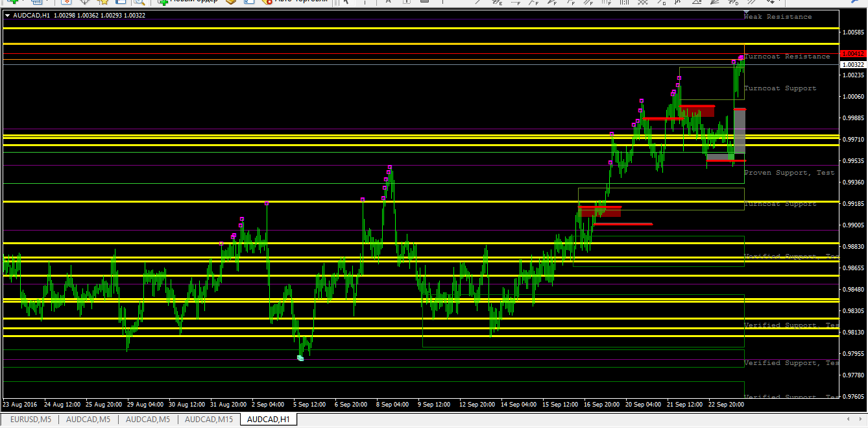868x428 pixels.
Task: Click the 1.00235 price axis label
Action: 852,75
